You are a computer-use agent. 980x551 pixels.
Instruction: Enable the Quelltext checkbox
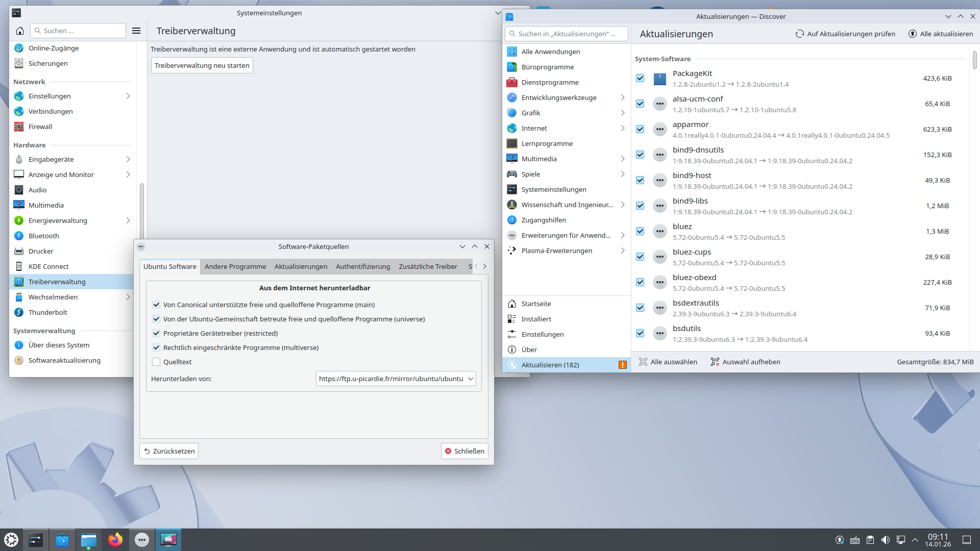[x=156, y=361]
